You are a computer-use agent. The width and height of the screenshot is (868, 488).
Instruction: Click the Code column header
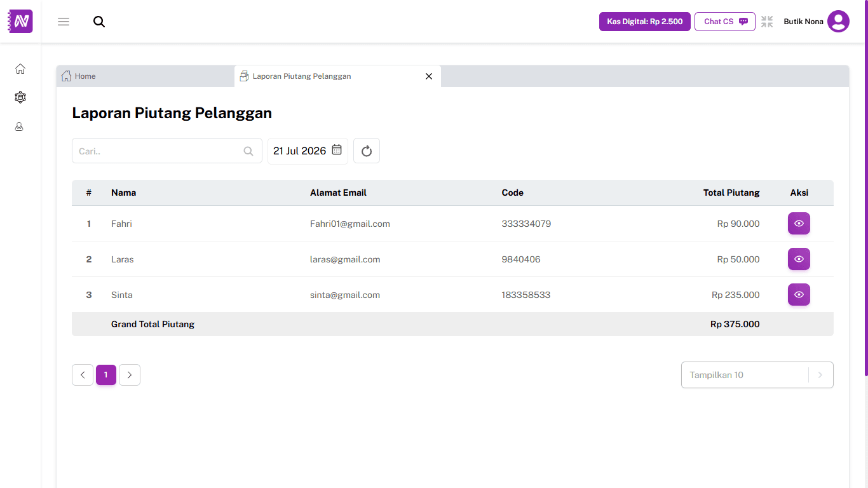513,193
